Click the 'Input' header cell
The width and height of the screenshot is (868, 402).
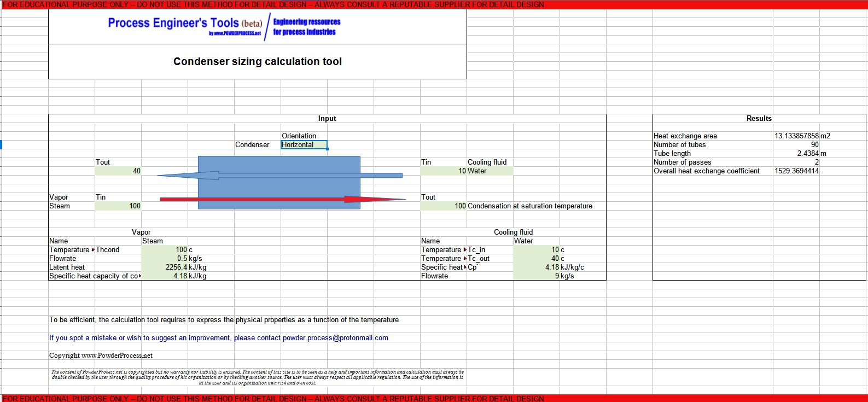point(327,119)
